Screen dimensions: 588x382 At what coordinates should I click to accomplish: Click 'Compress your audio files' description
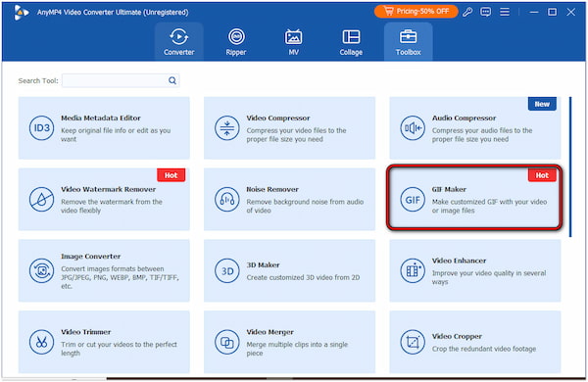482,135
